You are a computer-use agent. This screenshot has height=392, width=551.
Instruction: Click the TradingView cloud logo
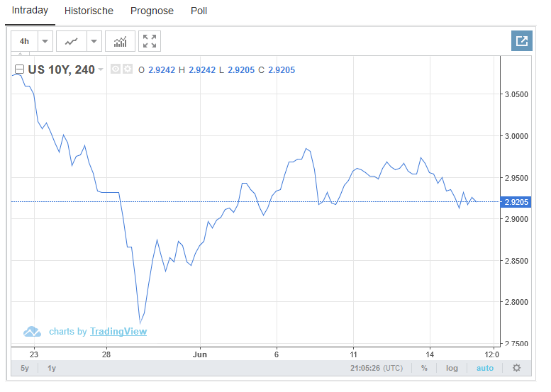point(32,331)
